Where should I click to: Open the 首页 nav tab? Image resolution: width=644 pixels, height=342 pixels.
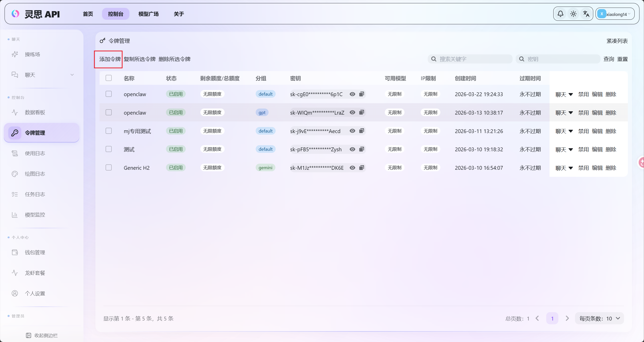pos(88,14)
